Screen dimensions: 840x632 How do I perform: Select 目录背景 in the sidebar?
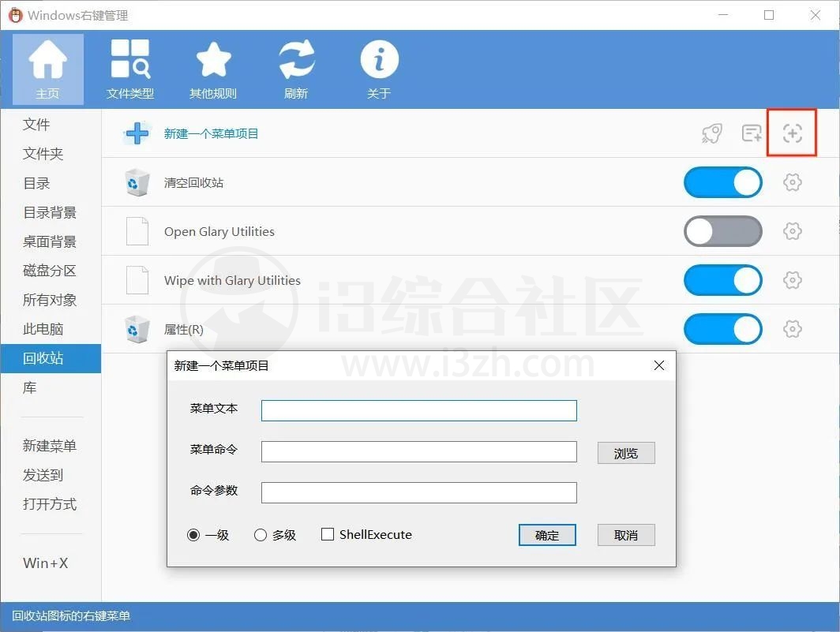[50, 212]
